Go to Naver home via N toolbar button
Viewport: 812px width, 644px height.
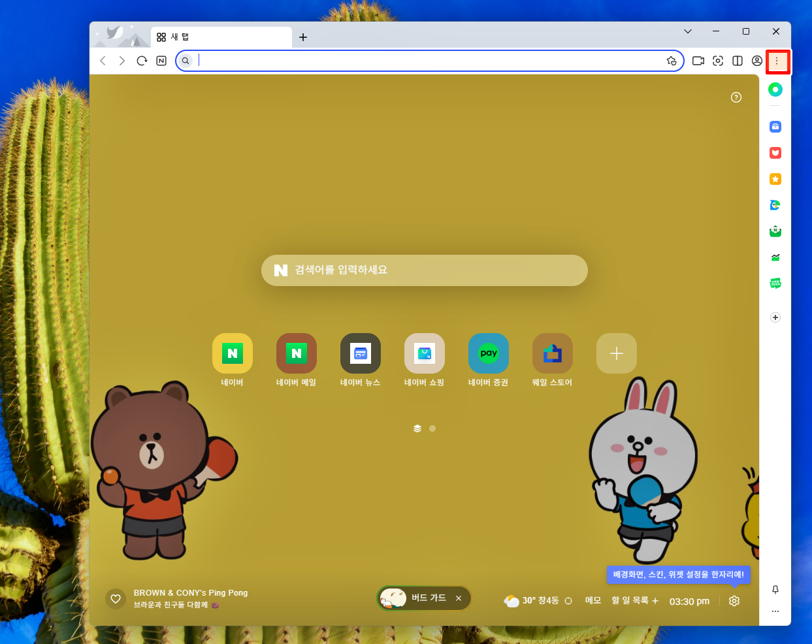161,61
